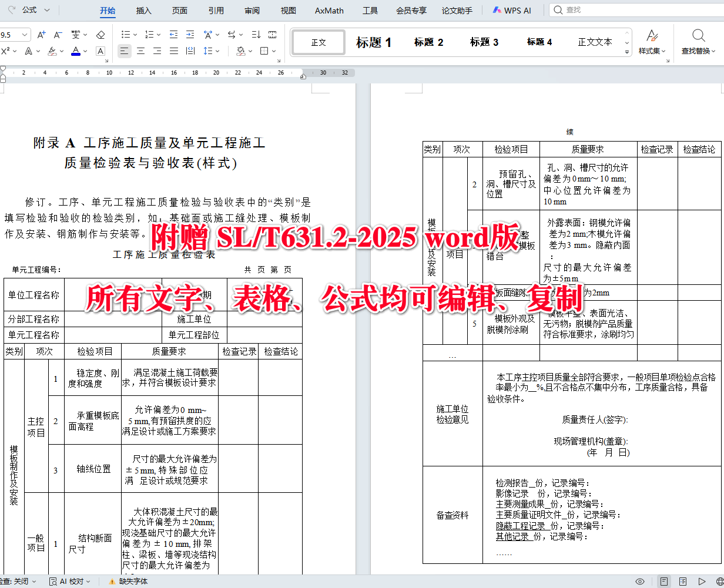Screen dimensions: 724x588
Task: Click the show paragraph marks icon
Action: (x=273, y=35)
